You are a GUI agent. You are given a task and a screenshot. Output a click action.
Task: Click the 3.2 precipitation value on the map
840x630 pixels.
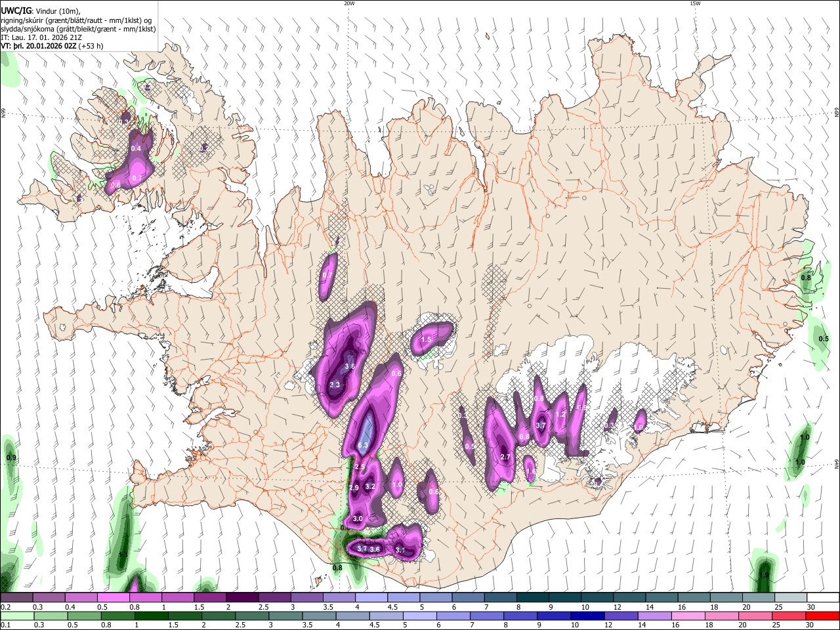(x=369, y=487)
